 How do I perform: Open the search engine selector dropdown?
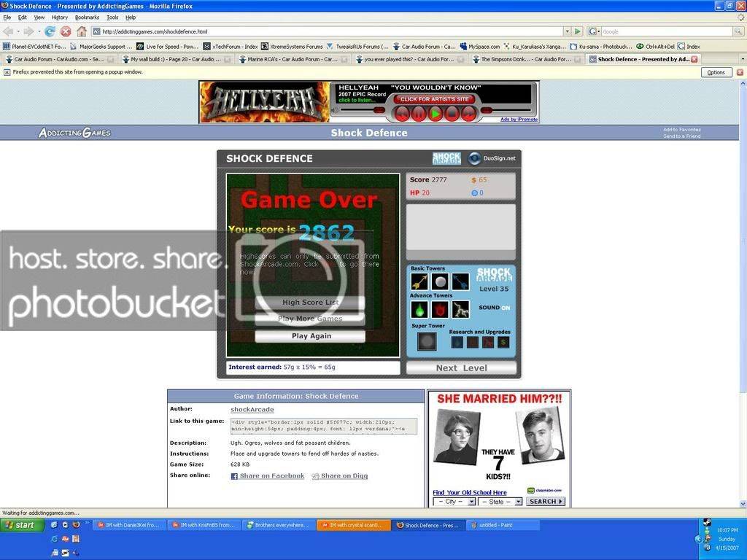[594, 31]
